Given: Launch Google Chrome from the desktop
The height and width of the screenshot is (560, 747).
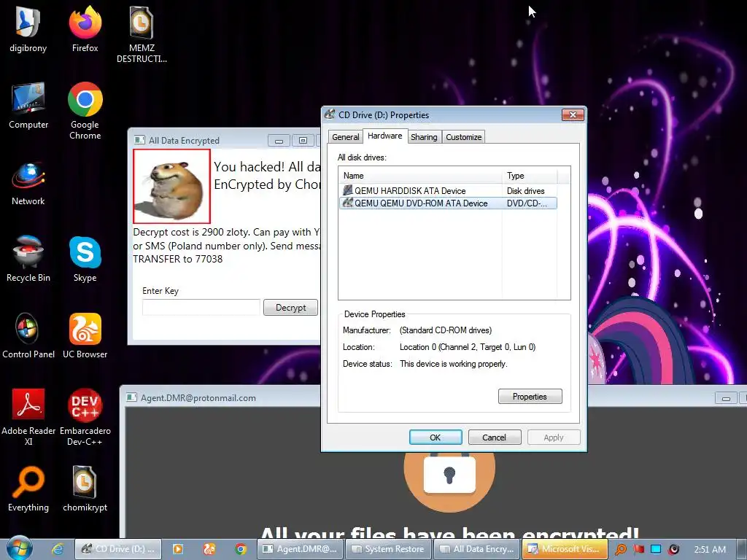Looking at the screenshot, I should coord(85,111).
